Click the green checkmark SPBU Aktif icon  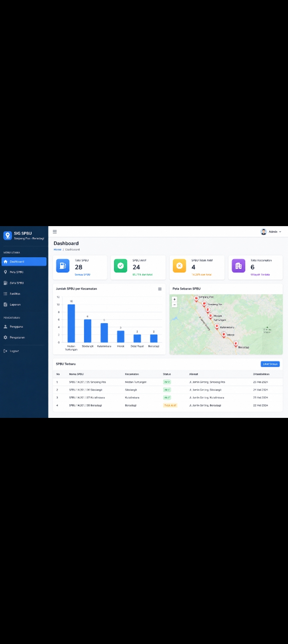(120, 266)
